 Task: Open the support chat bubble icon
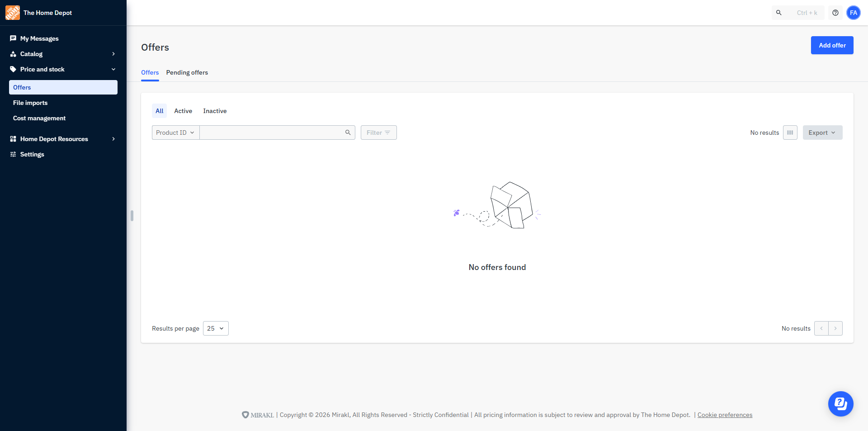click(x=841, y=404)
